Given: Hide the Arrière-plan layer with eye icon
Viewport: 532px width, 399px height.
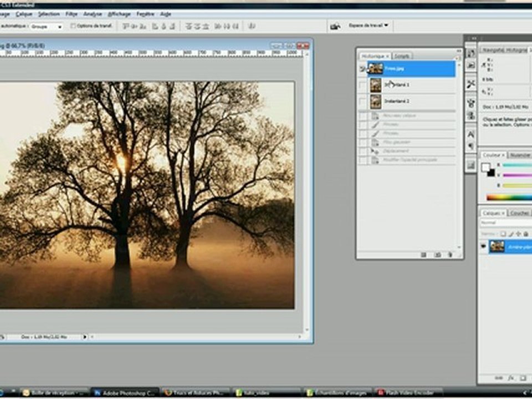Looking at the screenshot, I should point(483,247).
